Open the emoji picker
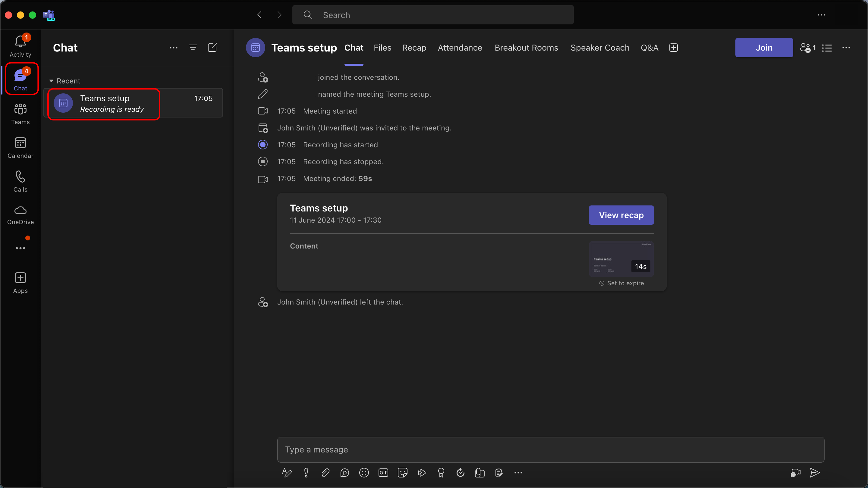 pos(364,473)
